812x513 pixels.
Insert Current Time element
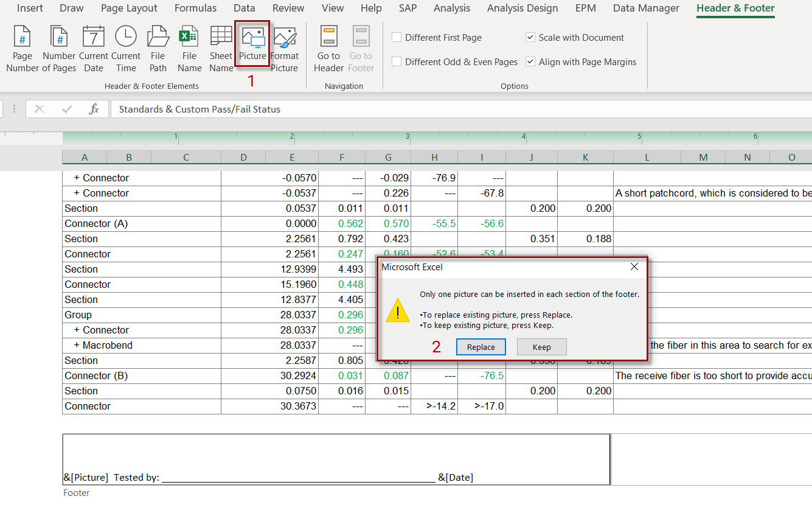pyautogui.click(x=126, y=49)
